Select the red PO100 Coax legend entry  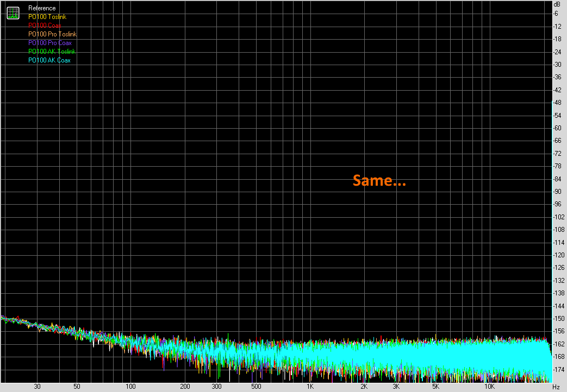click(45, 26)
